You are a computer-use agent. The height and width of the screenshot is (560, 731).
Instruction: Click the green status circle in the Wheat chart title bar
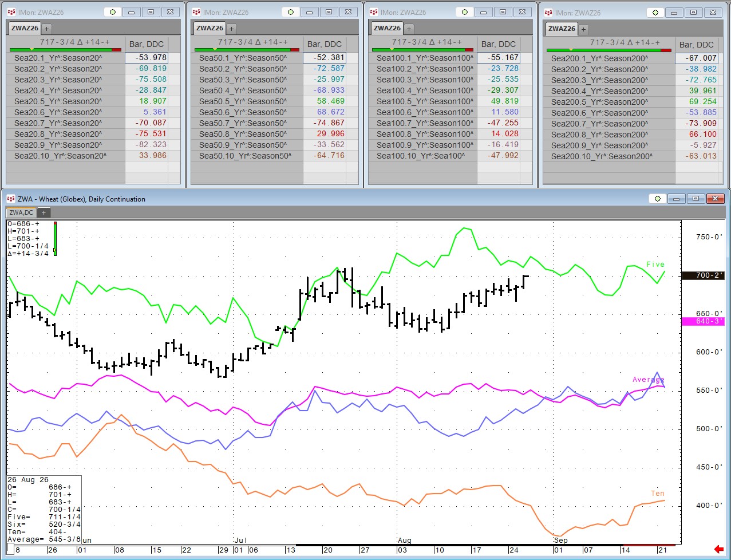pyautogui.click(x=657, y=199)
